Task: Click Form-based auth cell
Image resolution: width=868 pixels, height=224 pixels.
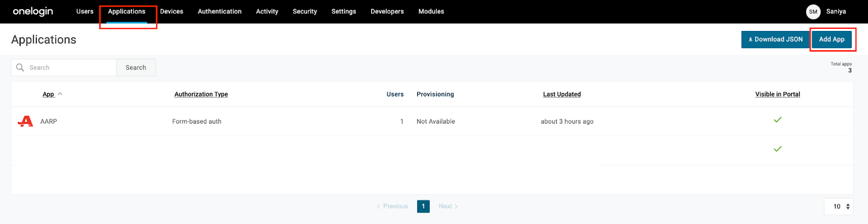Action: [197, 121]
